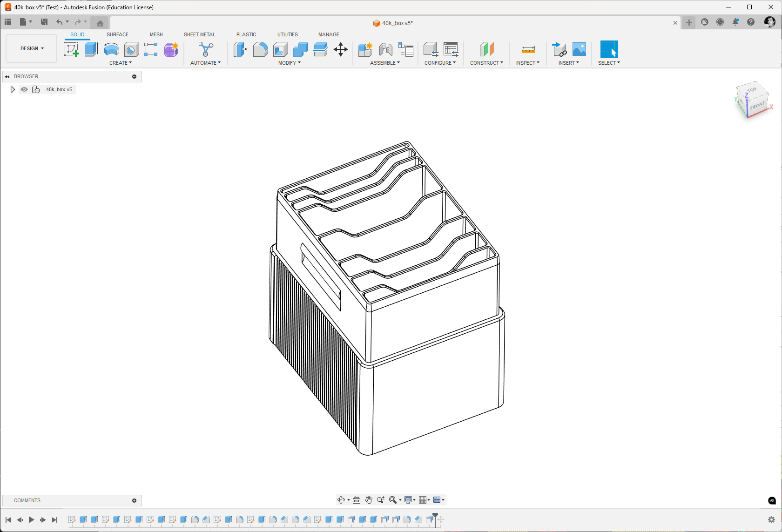This screenshot has height=532, width=782.
Task: Switch to the Sheet Metal tab
Action: (200, 34)
